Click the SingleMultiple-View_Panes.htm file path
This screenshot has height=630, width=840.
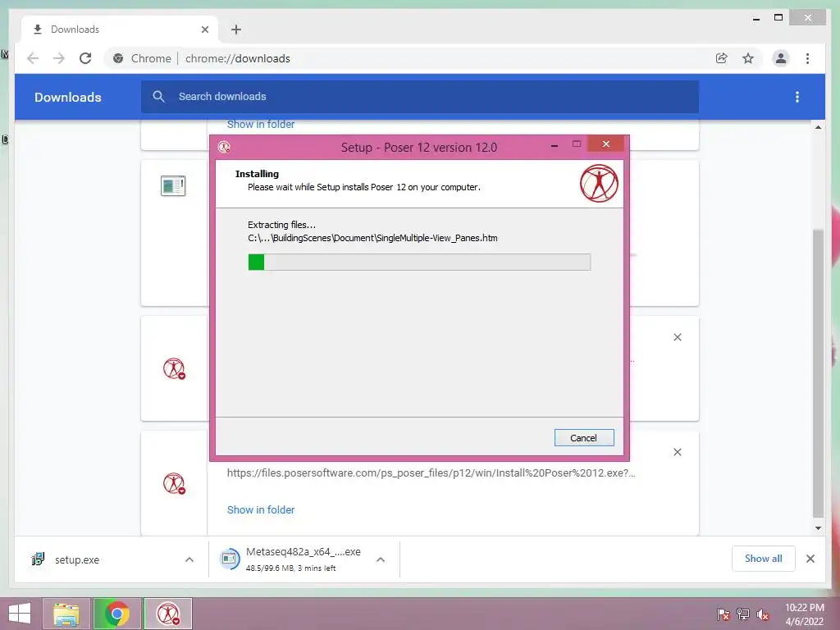[x=372, y=239]
